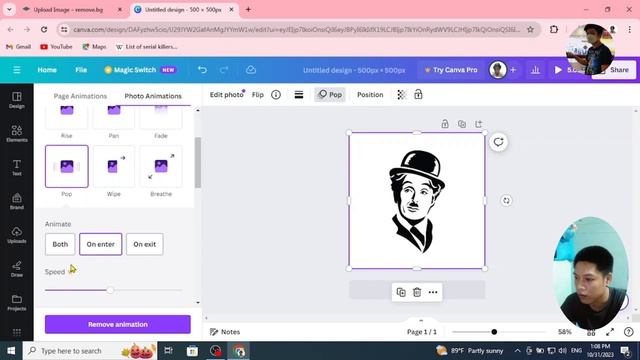The image size is (640, 360).
Task: Click the Redo arrow
Action: point(224,70)
